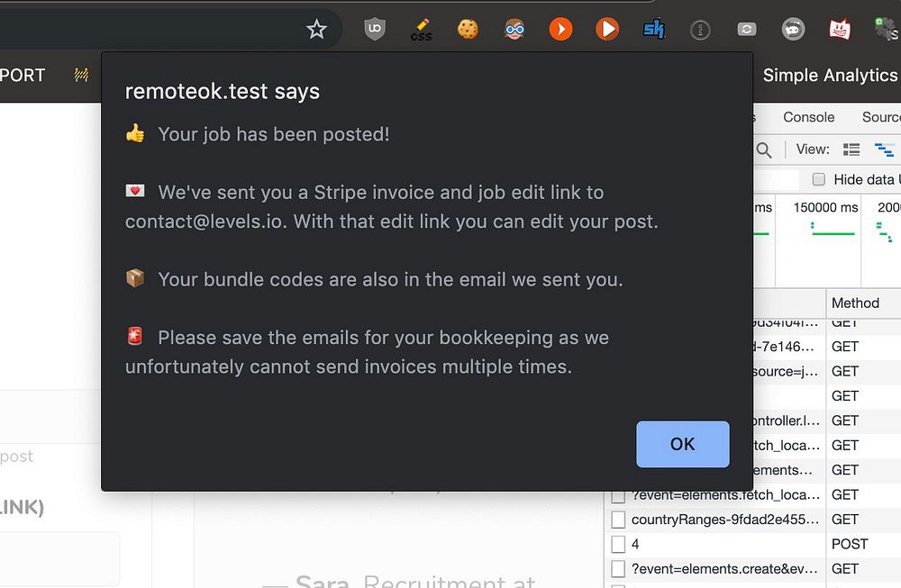901x588 pixels.
Task: Open the cookie extension icon
Action: (468, 30)
